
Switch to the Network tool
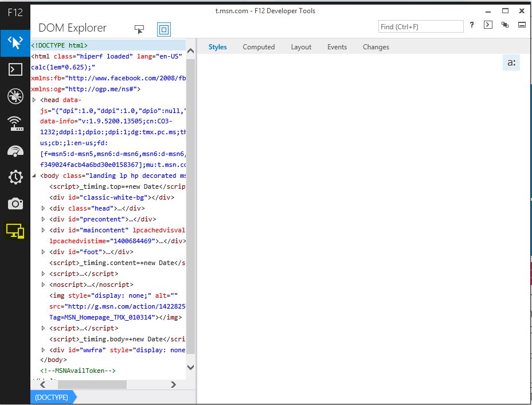[15, 123]
